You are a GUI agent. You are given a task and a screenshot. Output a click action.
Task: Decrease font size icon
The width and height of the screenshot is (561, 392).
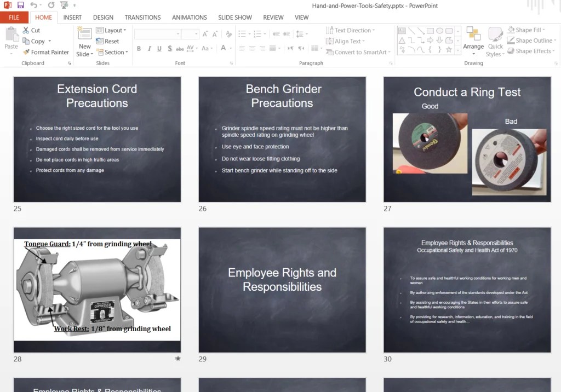[215, 34]
